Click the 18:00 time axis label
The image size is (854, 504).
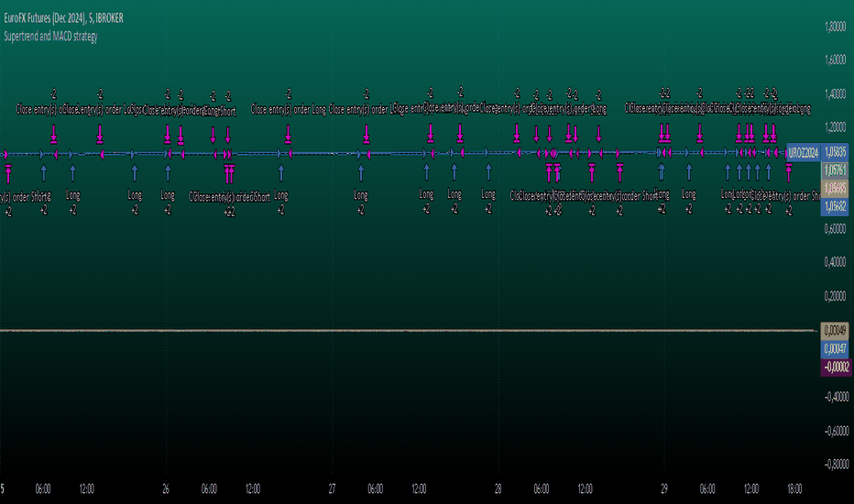click(794, 488)
